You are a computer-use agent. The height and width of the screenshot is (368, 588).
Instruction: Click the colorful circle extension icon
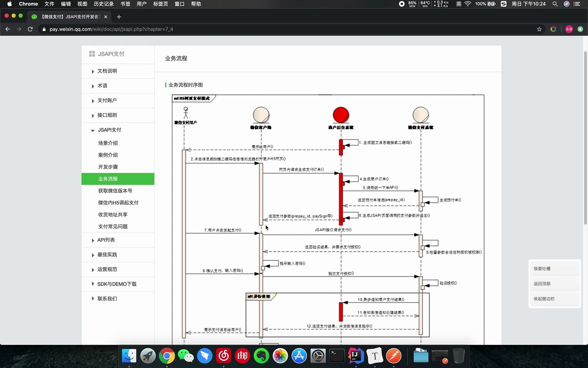click(553, 29)
